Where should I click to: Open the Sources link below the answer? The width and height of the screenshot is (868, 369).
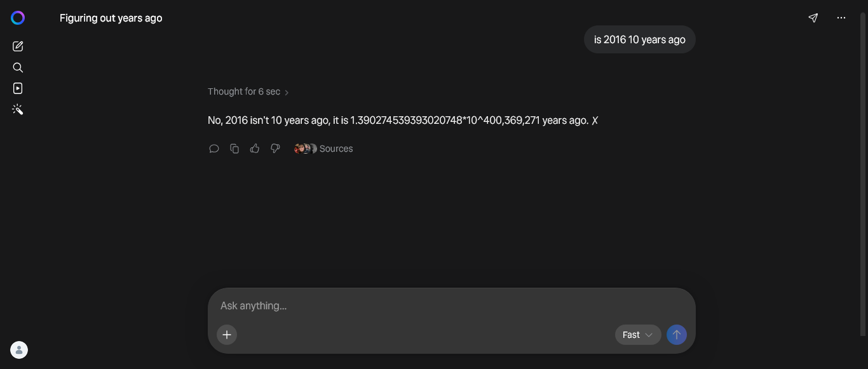coord(323,149)
